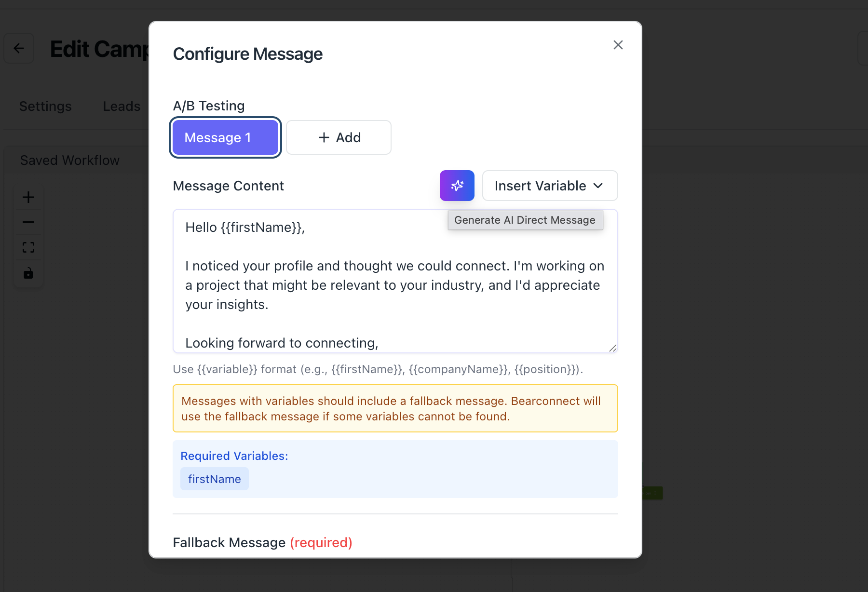Close the Configure Message dialog
Screen dimensions: 868x592
(618, 45)
